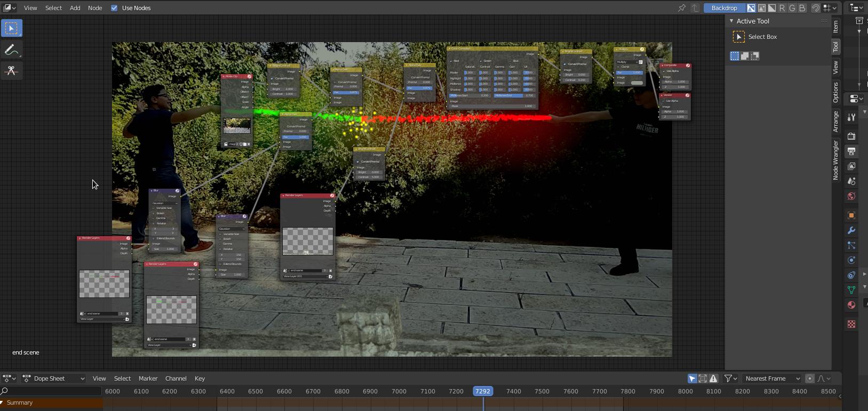Open Dope Sheet Key menu
Screen dimensions: 868x411
[200, 378]
